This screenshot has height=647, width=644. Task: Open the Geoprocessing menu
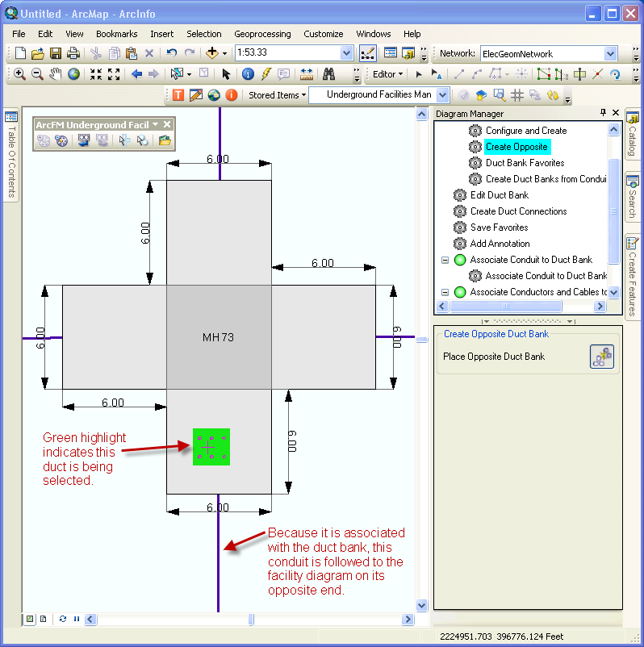(x=262, y=34)
